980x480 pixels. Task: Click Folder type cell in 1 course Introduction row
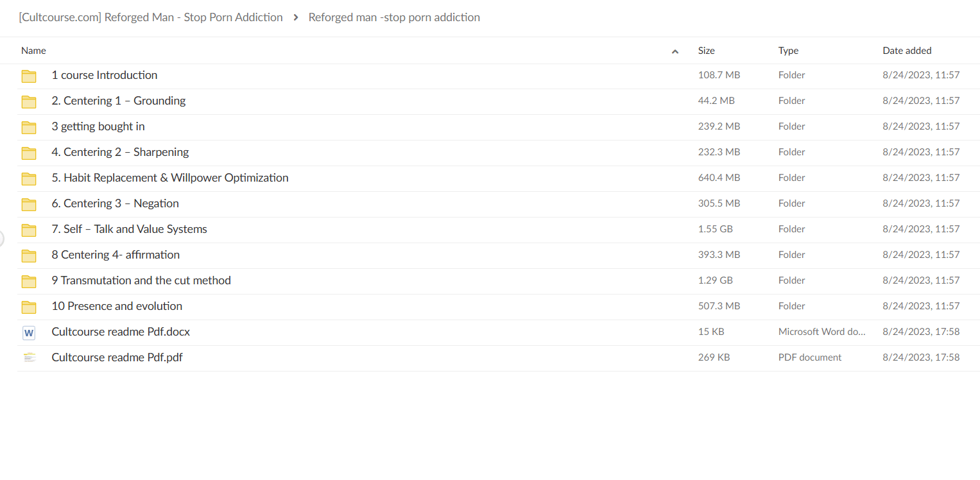point(792,75)
